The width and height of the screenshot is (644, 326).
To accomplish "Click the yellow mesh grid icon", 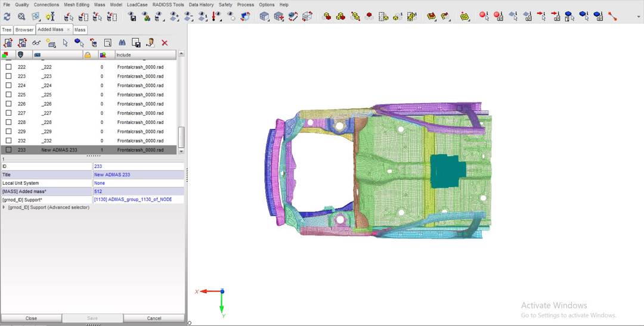I will pyautogui.click(x=465, y=17).
